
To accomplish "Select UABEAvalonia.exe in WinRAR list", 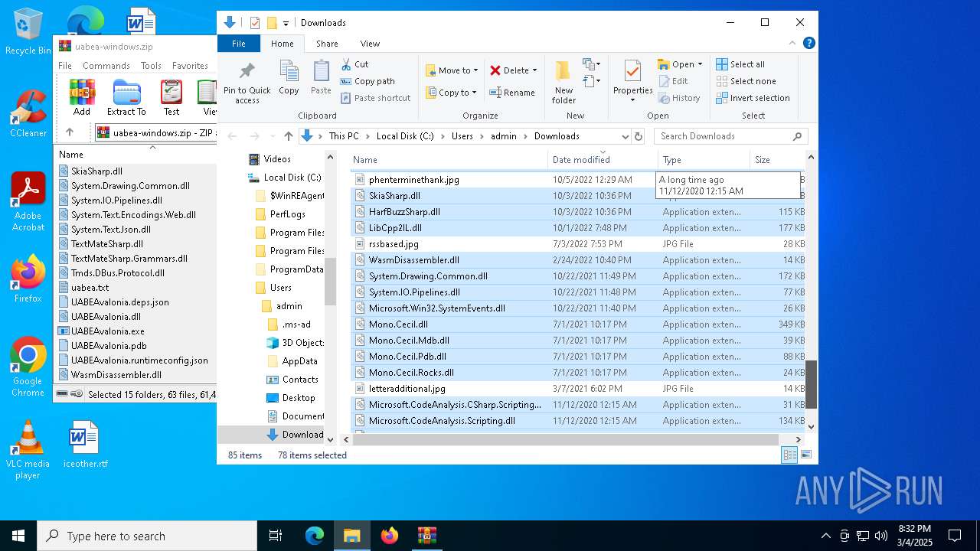I will (108, 331).
